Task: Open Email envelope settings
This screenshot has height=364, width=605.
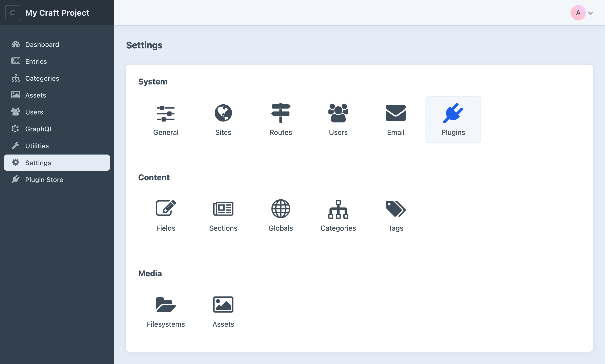Action: click(396, 119)
